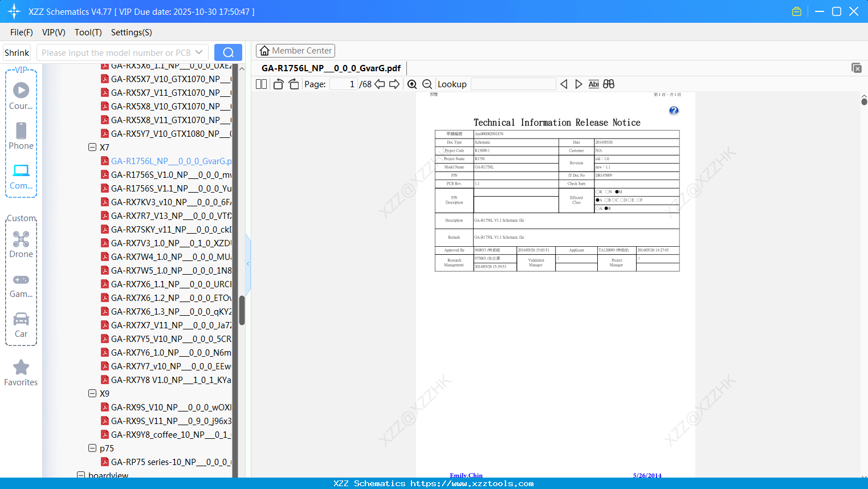Viewport: 868px width, 489px height.
Task: Click the file tree vertical scrollbar thumb
Action: 242,310
